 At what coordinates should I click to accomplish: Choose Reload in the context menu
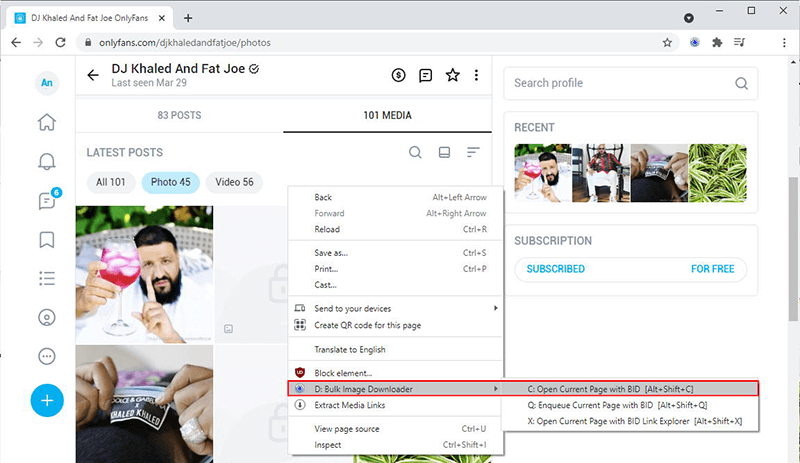396,229
